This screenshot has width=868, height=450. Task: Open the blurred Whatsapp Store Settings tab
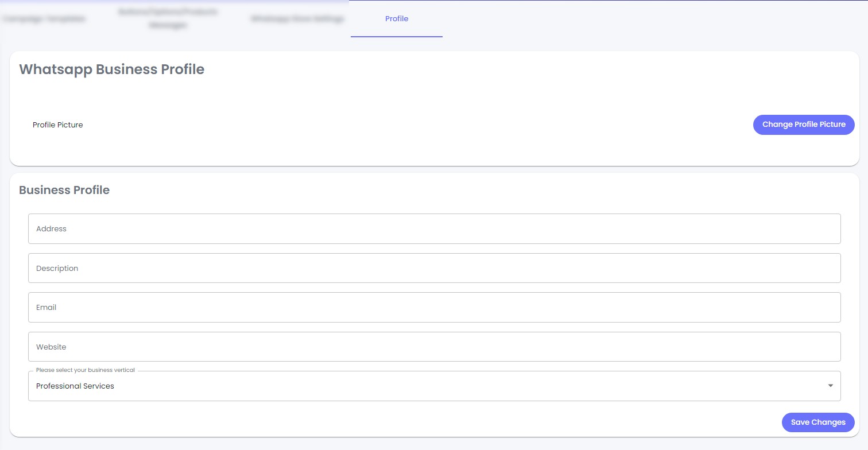tap(297, 19)
